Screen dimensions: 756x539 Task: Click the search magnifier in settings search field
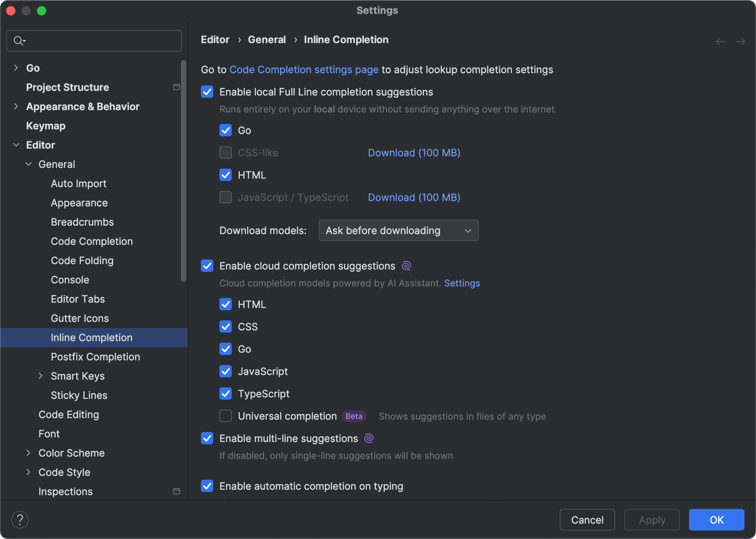[18, 40]
